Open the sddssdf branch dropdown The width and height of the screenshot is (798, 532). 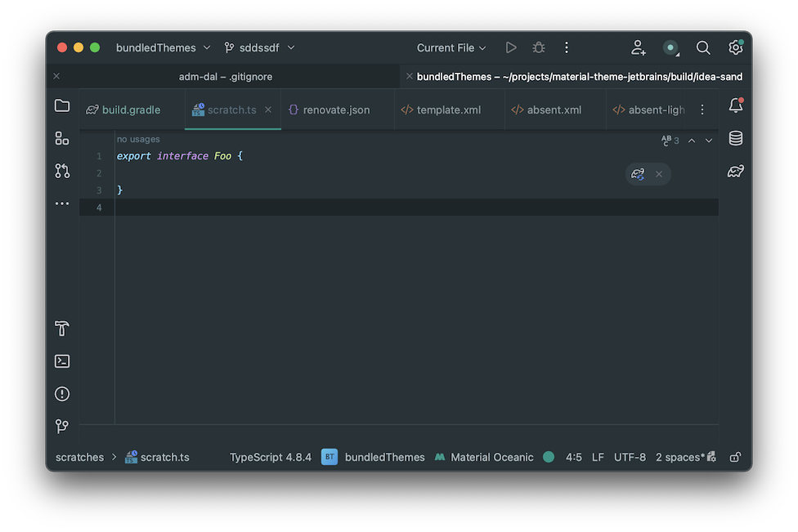pyautogui.click(x=259, y=47)
